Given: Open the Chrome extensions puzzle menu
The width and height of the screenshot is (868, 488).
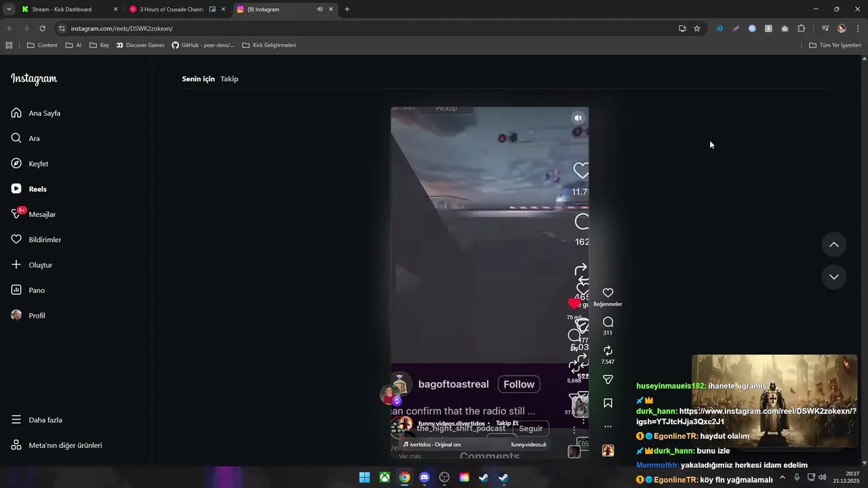Looking at the screenshot, I should [802, 28].
